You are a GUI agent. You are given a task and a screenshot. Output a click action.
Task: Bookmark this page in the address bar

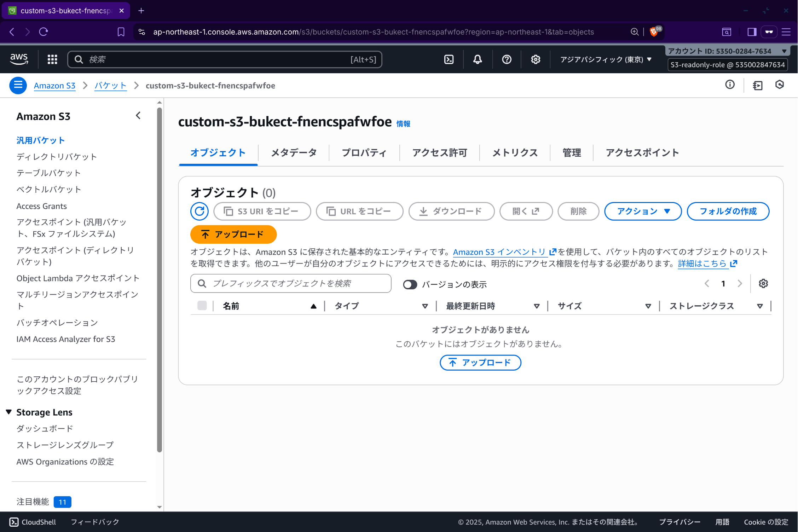pyautogui.click(x=121, y=32)
